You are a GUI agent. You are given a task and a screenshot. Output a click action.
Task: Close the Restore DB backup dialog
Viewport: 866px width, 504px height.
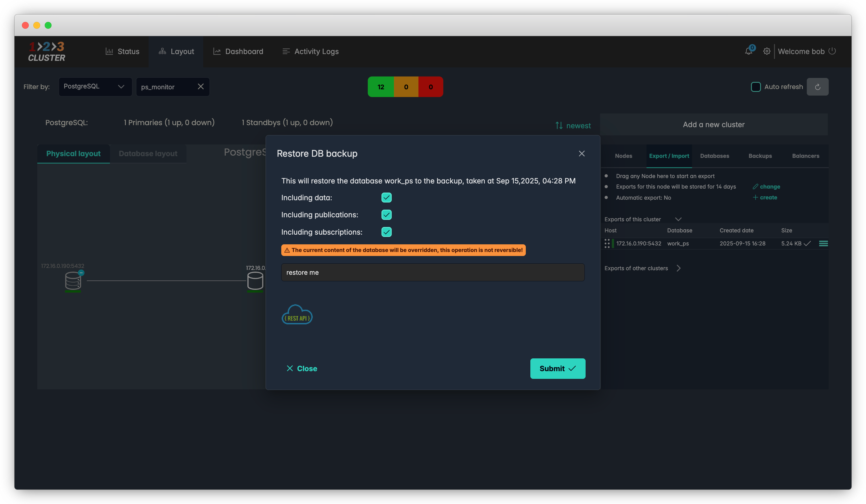(581, 154)
